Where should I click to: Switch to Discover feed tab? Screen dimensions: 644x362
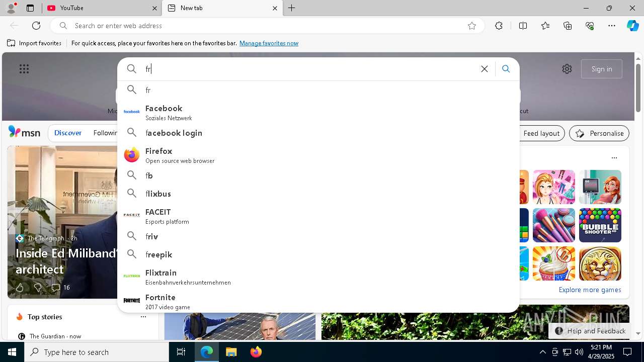click(x=68, y=133)
